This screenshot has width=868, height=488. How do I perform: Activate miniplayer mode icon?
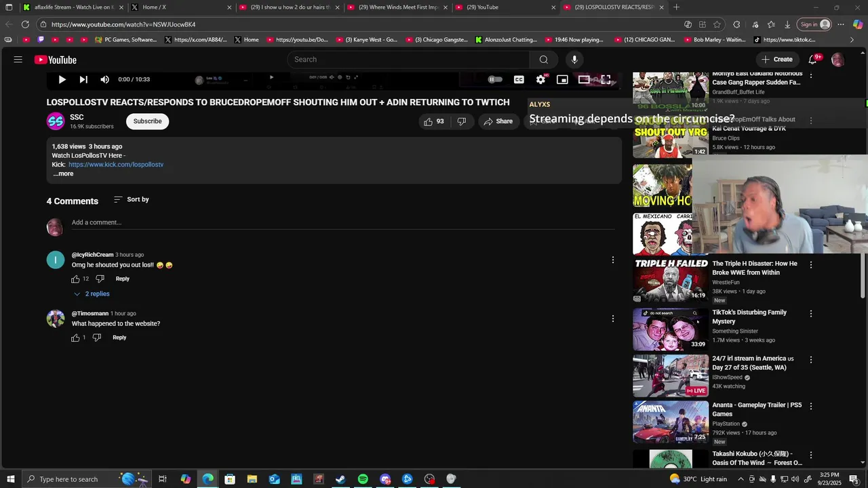click(x=562, y=79)
